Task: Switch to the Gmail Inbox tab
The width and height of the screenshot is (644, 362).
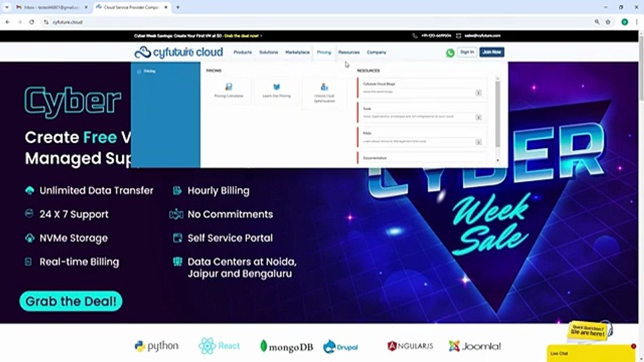Action: tap(50, 8)
